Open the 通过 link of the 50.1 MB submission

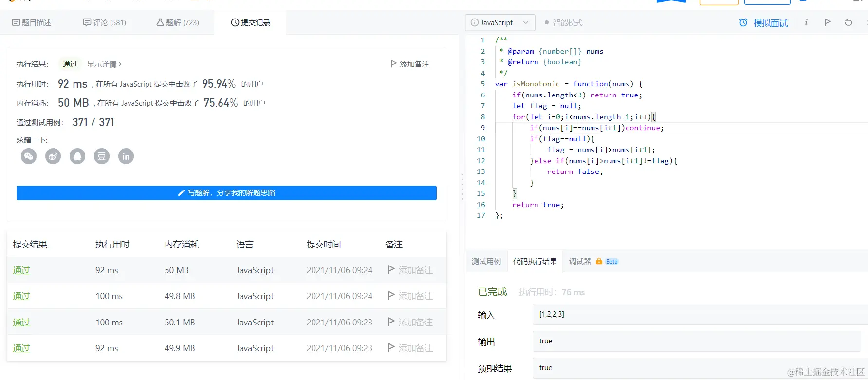click(21, 322)
